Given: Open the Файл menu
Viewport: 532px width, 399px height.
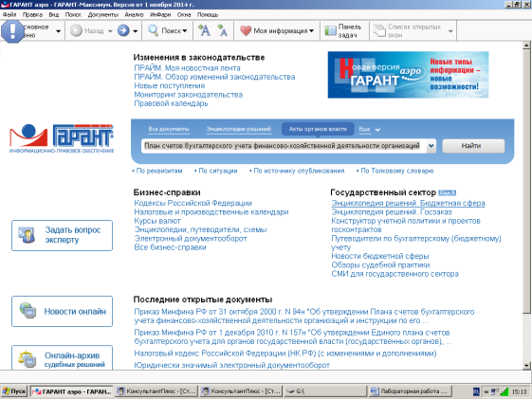Looking at the screenshot, I should click(9, 14).
